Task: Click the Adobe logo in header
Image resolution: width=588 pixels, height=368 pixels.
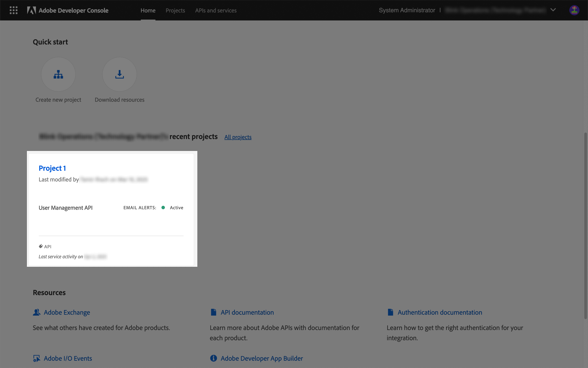Action: pyautogui.click(x=31, y=10)
